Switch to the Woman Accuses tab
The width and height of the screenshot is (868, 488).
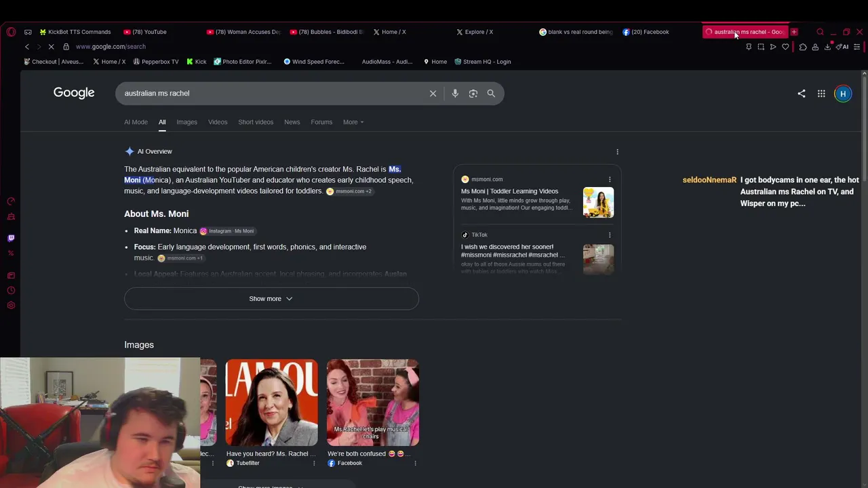click(x=244, y=32)
